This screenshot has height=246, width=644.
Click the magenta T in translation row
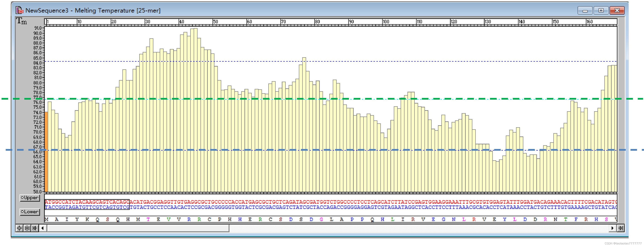[148, 219]
